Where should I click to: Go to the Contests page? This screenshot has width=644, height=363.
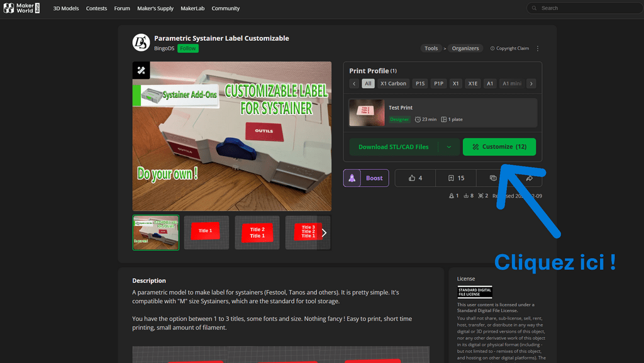coord(96,8)
